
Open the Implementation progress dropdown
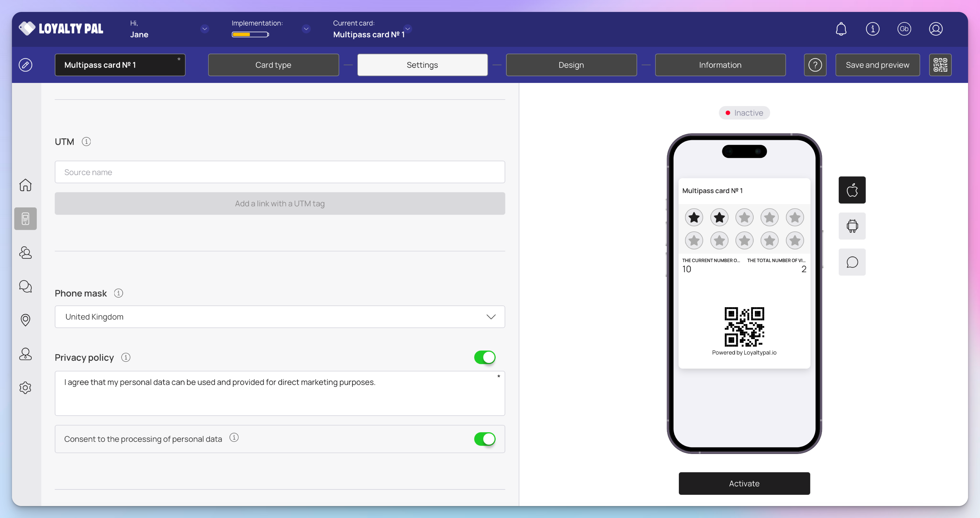tap(306, 28)
